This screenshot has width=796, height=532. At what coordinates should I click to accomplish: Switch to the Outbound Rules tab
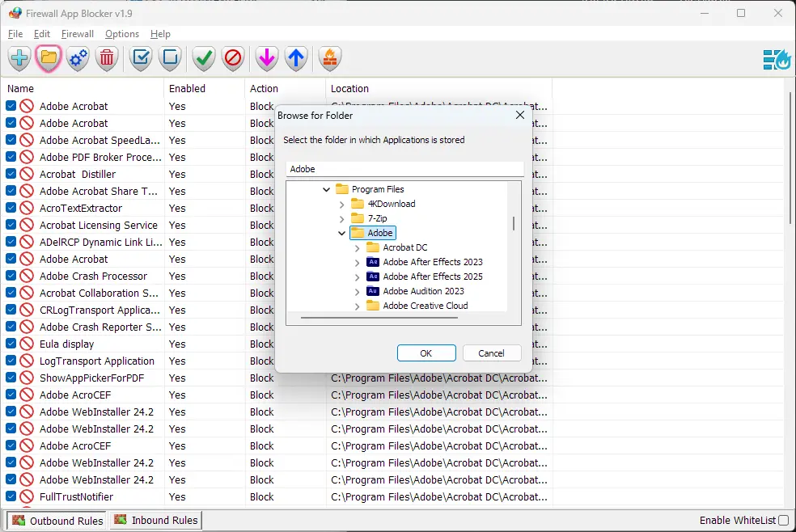point(57,521)
